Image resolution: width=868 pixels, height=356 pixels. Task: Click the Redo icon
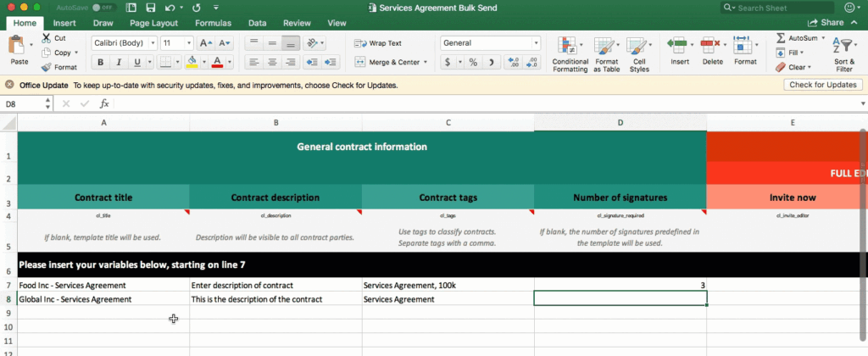(197, 8)
